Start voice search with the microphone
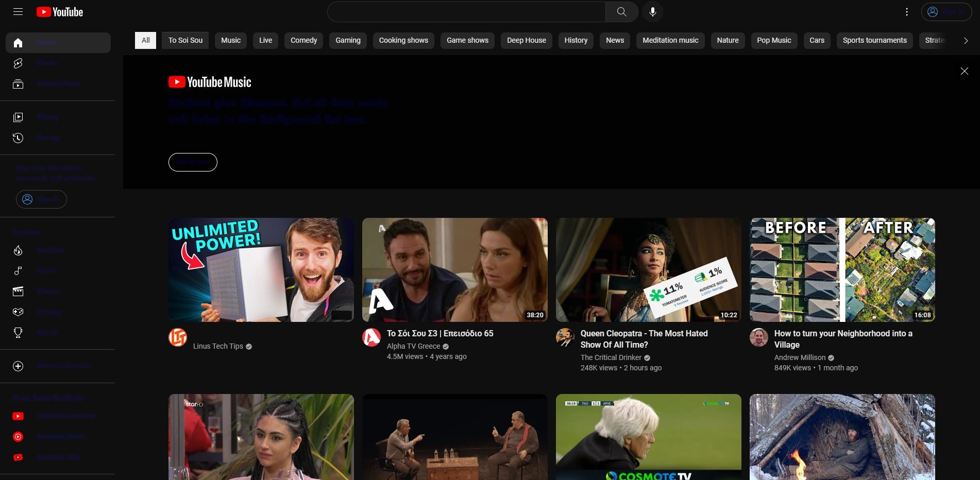The image size is (980, 480). coord(652,12)
